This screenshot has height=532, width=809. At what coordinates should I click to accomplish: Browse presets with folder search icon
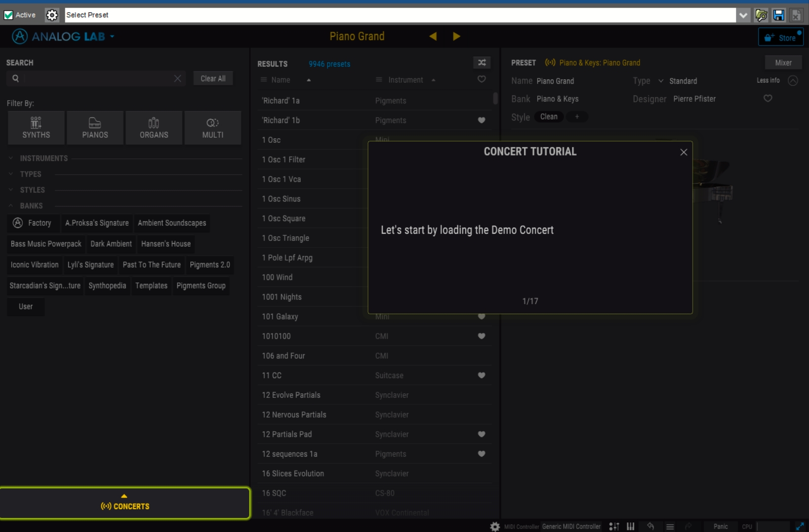tap(761, 15)
